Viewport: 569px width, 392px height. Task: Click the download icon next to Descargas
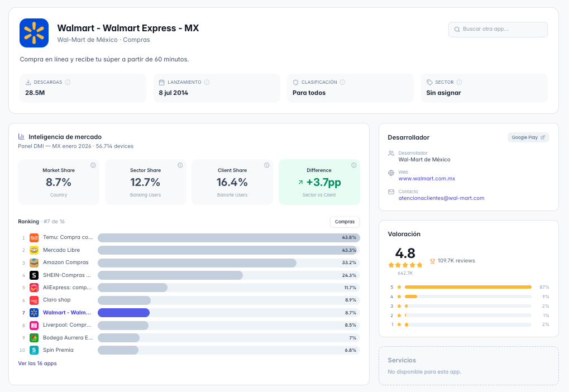(x=28, y=83)
